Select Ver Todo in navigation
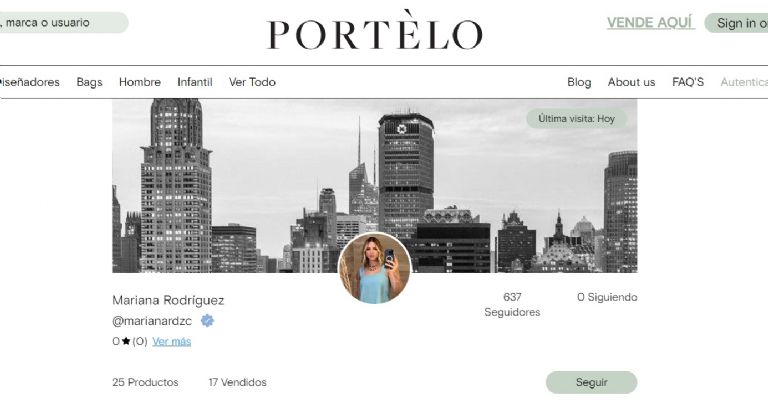Screen dimensions: 768x413 tap(252, 82)
